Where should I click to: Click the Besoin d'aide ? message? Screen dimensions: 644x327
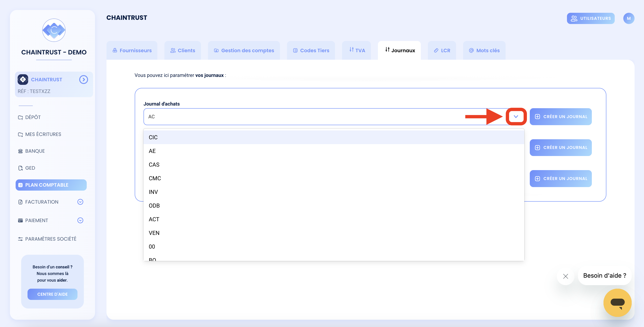coord(605,275)
